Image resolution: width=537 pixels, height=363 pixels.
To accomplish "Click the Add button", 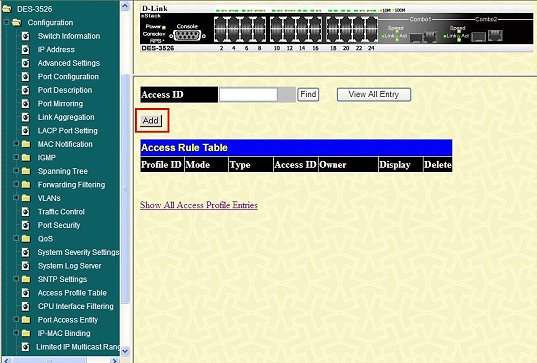I will pos(151,121).
